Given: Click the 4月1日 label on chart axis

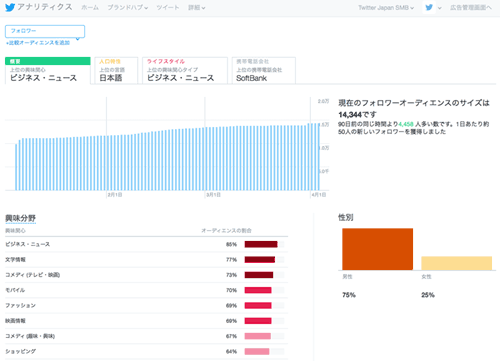Looking at the screenshot, I should [319, 195].
